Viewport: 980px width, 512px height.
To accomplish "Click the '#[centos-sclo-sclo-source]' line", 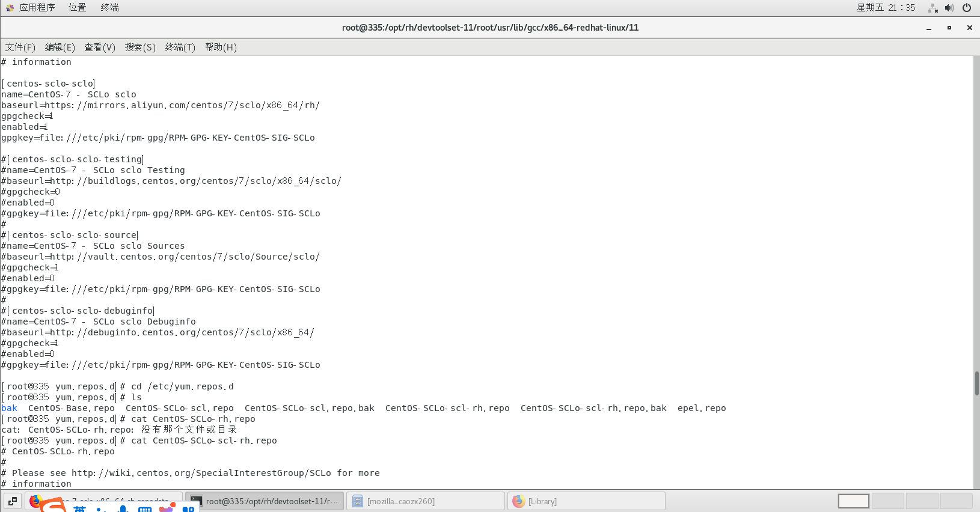I will tap(70, 235).
